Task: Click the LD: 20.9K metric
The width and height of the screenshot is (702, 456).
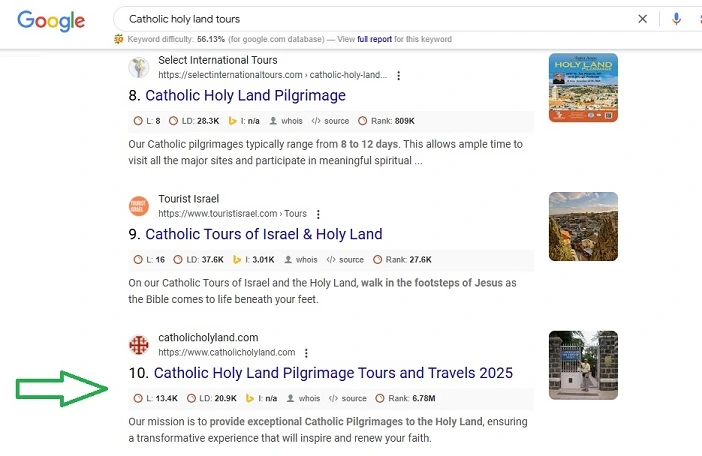Action: point(211,398)
